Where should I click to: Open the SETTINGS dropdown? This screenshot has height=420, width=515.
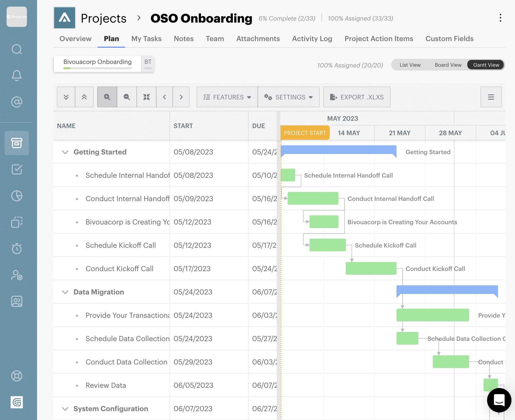(288, 97)
